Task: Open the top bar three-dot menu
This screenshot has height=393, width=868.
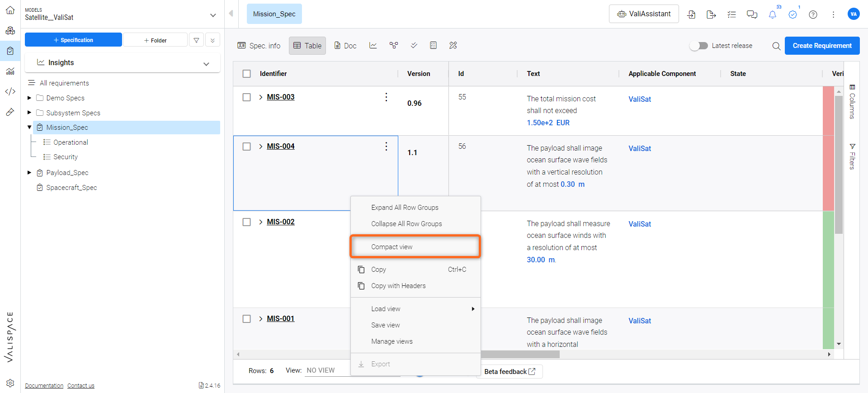Action: (833, 14)
